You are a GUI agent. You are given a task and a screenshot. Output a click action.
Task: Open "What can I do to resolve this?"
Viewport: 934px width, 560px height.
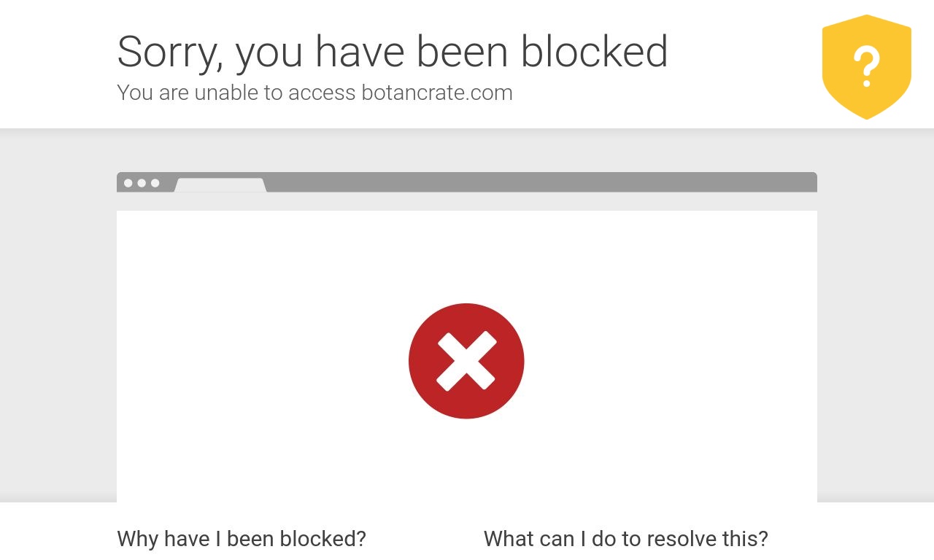pos(626,539)
